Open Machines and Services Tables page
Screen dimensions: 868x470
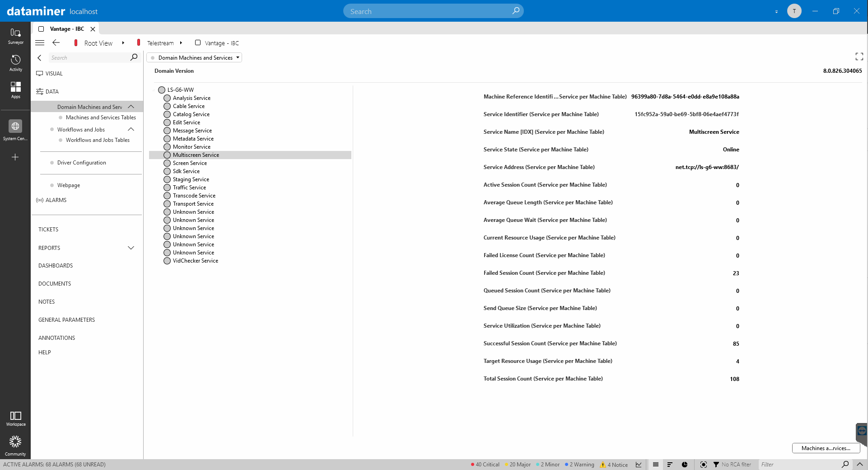tap(101, 117)
